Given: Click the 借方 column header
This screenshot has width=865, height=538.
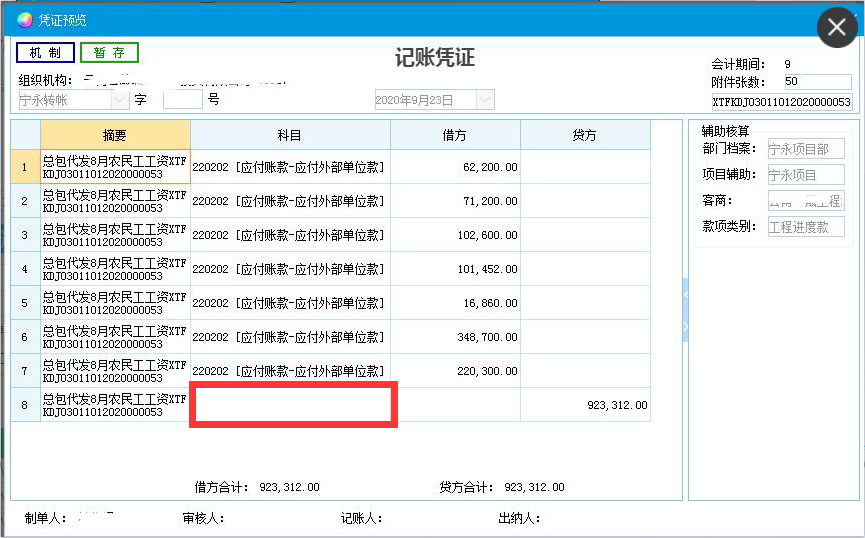Looking at the screenshot, I should coord(455,135).
